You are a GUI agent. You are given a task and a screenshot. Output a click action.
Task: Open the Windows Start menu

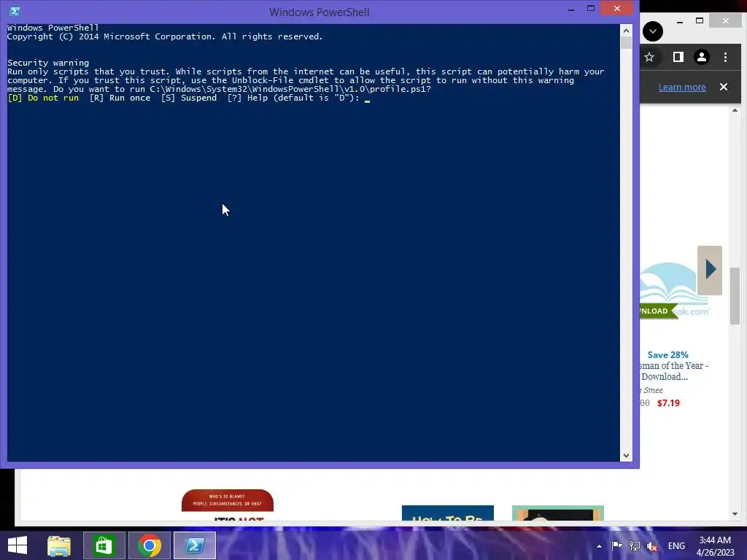(x=18, y=545)
